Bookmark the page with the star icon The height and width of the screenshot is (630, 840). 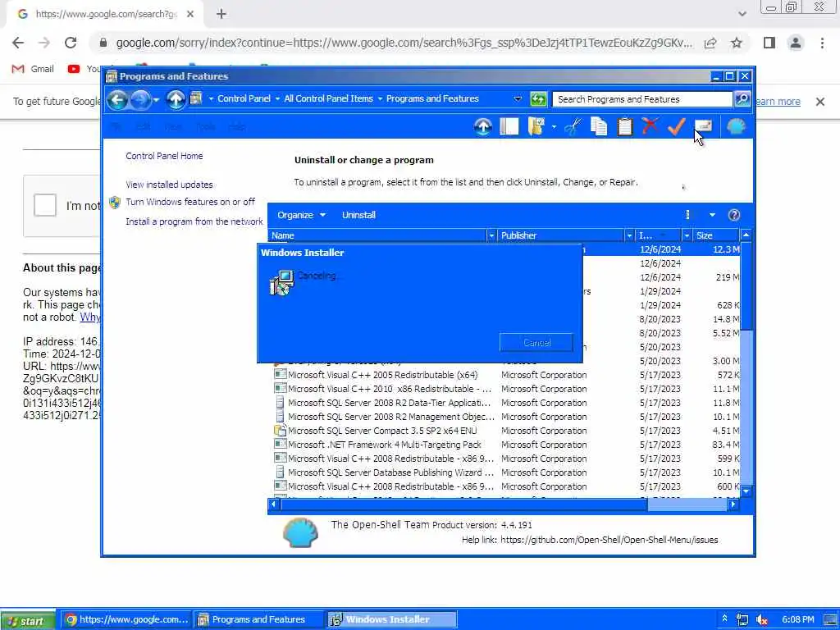point(737,43)
